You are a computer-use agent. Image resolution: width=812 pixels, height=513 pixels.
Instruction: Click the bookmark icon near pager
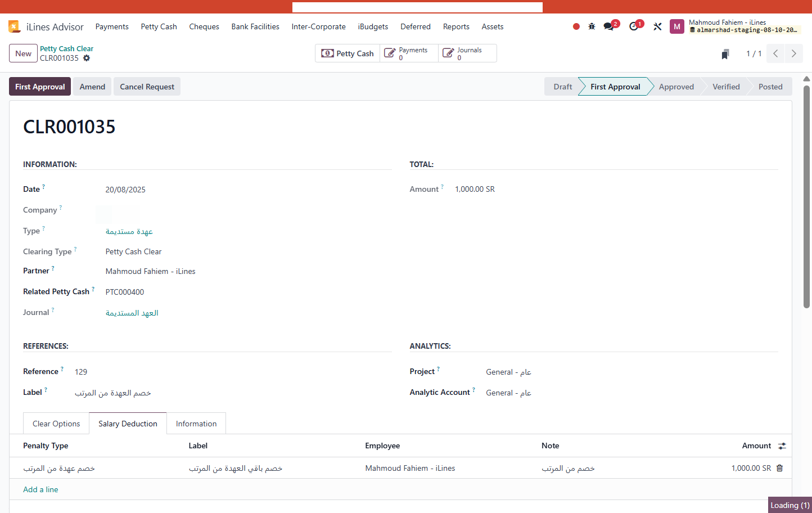[x=725, y=54]
